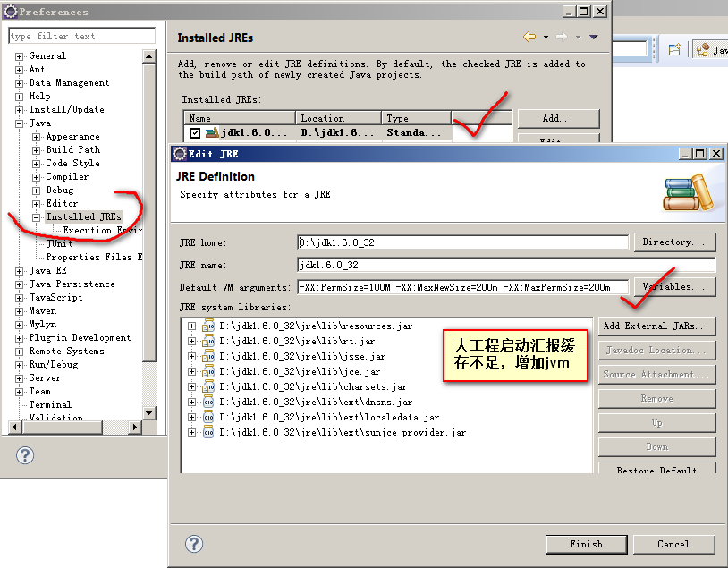Viewport: 728px width, 568px height.
Task: Select Build Path under Java
Action: point(72,149)
